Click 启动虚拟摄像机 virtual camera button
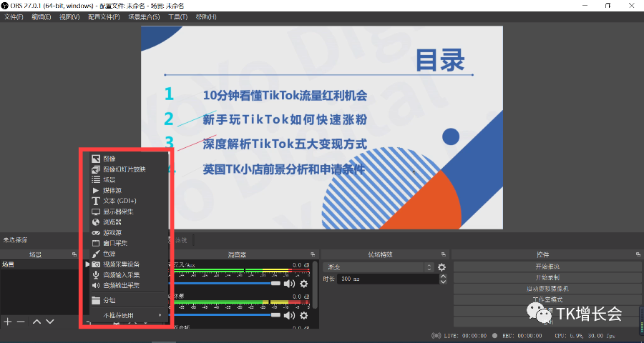The height and width of the screenshot is (343, 644). click(x=547, y=289)
